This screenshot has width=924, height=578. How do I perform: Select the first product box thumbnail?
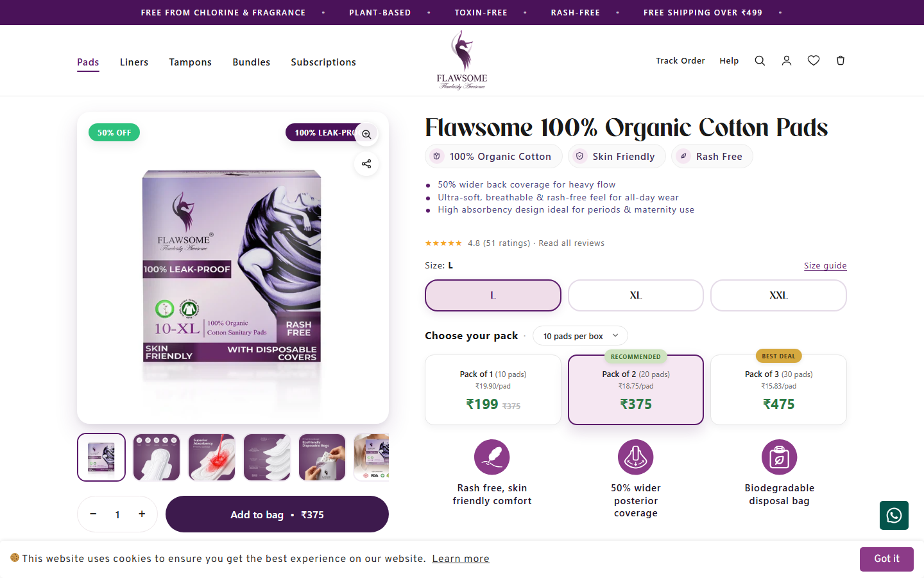pyautogui.click(x=101, y=457)
